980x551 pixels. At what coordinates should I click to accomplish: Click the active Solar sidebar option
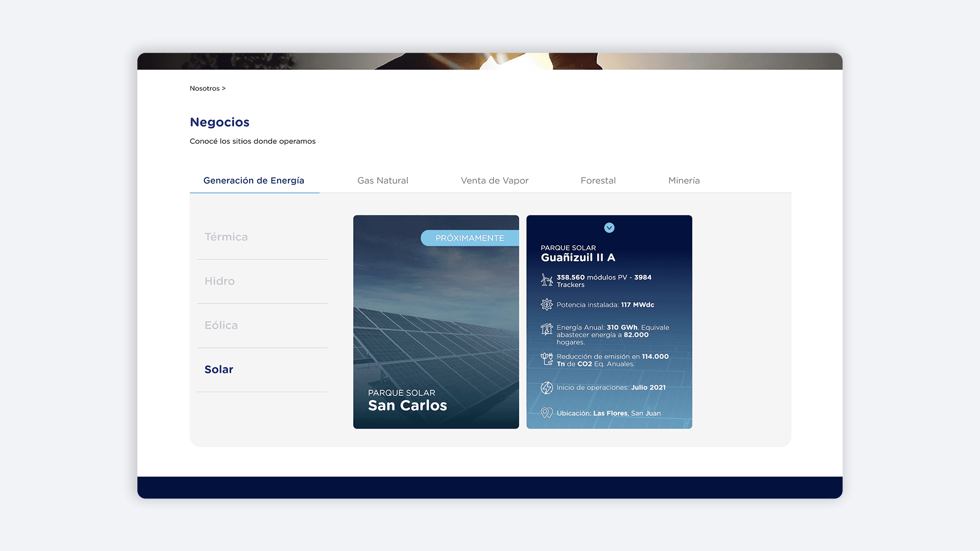tap(218, 369)
